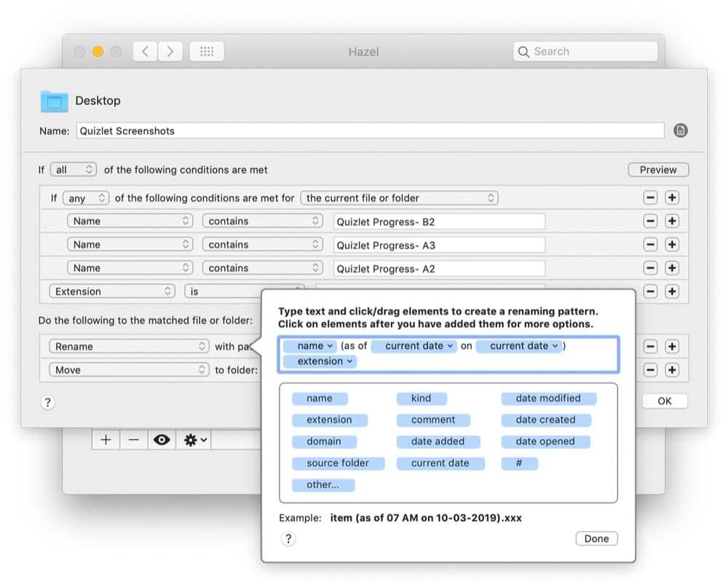This screenshot has height=587, width=728.
Task: Remove the 'Quizlet Progress- A2' condition
Action: pyautogui.click(x=650, y=267)
